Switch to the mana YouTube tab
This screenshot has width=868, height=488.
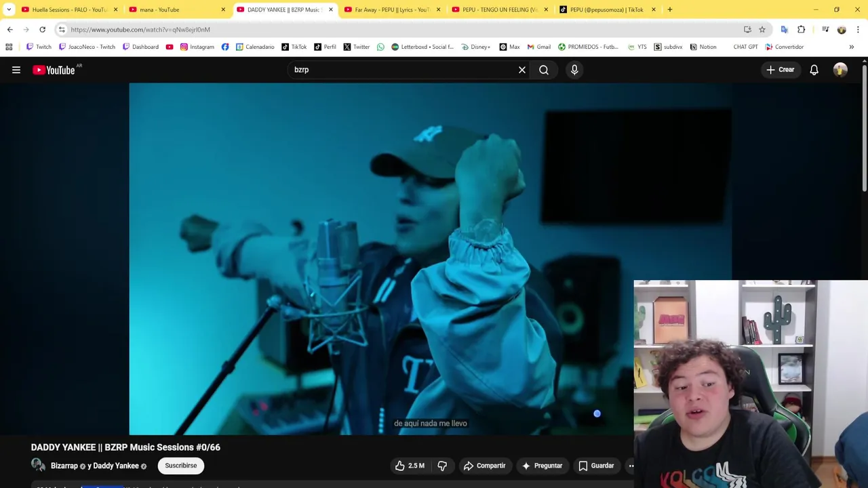point(176,9)
